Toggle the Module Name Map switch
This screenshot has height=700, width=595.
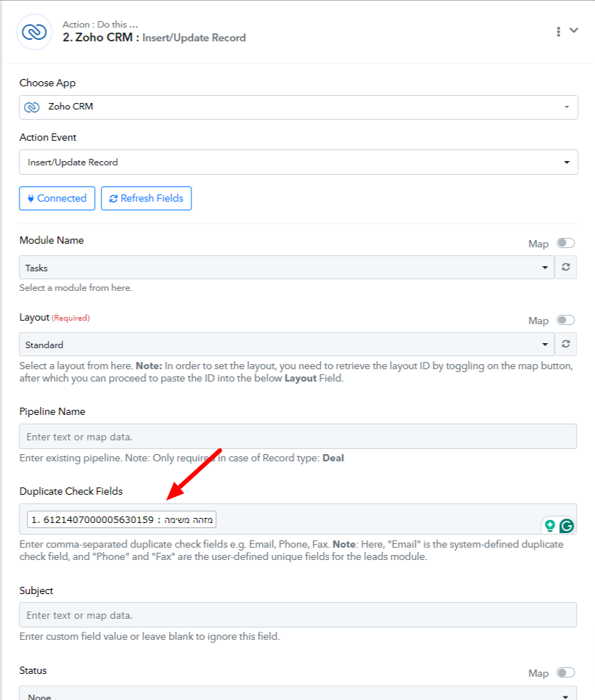[565, 243]
